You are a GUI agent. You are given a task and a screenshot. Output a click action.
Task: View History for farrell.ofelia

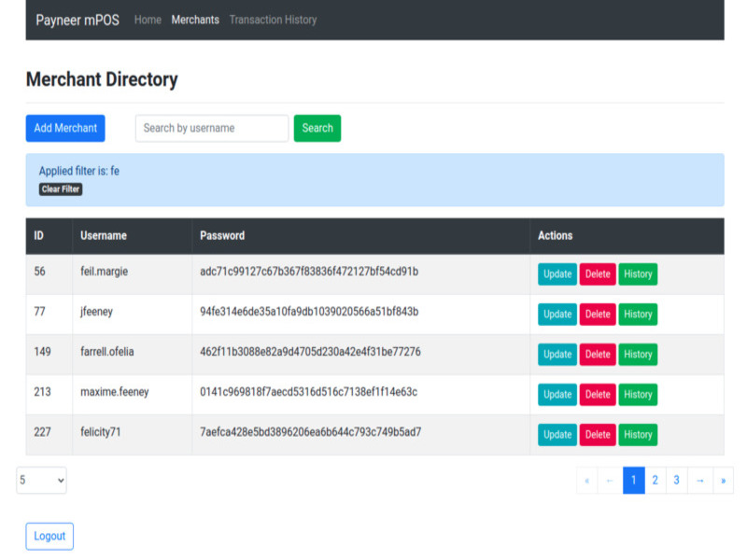point(638,355)
